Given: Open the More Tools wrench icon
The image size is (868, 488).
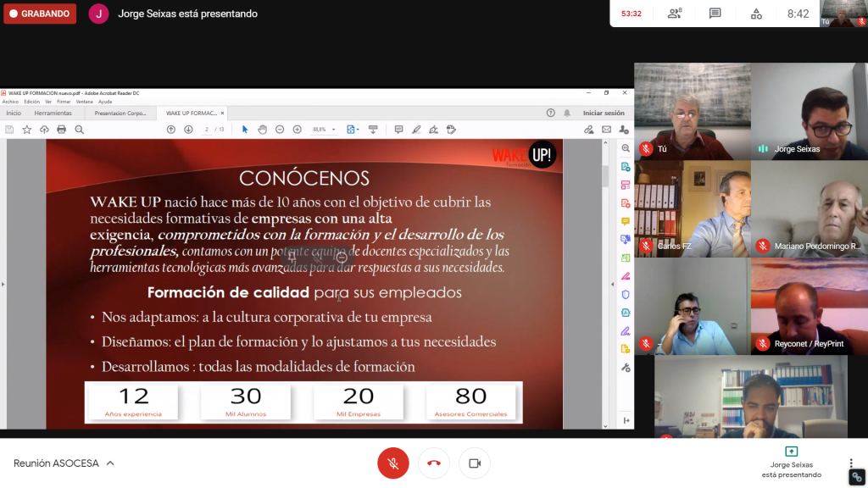Looking at the screenshot, I should pos(626,368).
